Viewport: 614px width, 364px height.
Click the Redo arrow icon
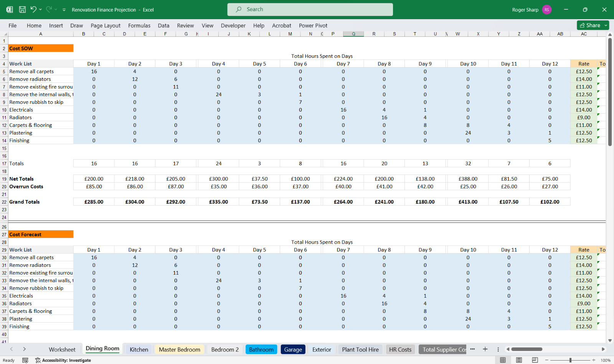(49, 10)
